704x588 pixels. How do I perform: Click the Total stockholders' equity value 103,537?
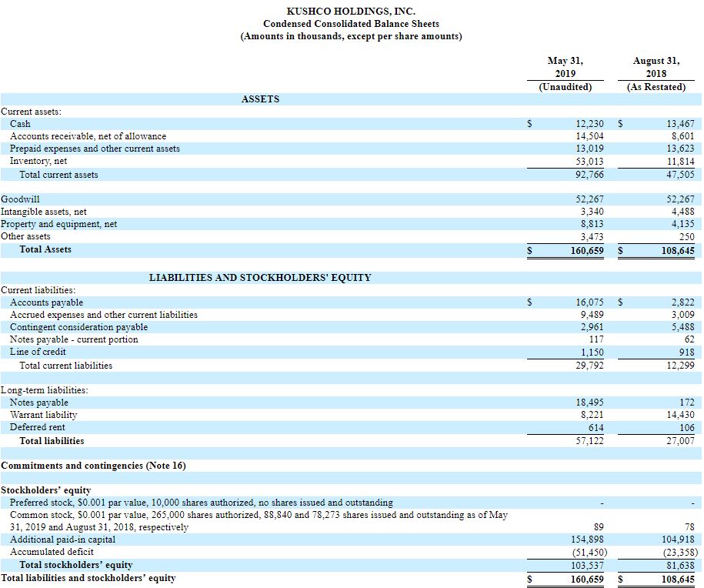point(586,565)
